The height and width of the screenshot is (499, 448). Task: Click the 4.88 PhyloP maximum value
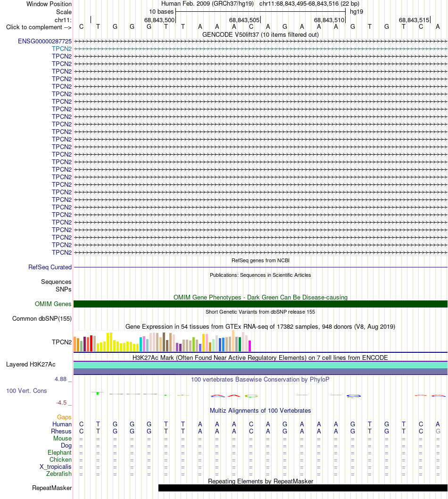60,379
